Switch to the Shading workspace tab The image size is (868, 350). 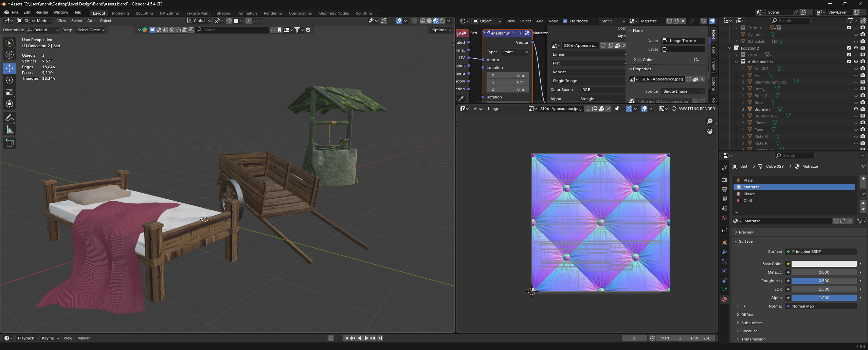(224, 13)
